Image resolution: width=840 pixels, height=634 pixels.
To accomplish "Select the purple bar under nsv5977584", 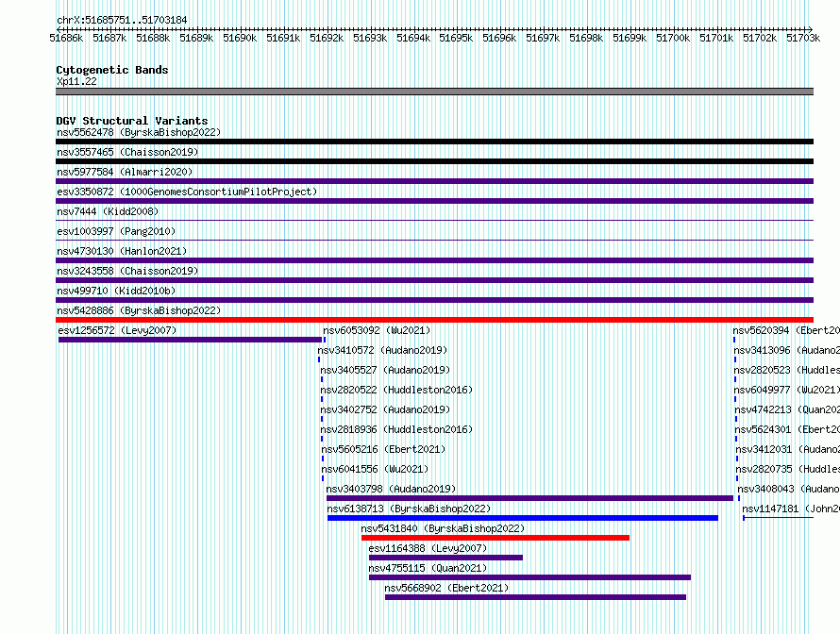I will [434, 181].
